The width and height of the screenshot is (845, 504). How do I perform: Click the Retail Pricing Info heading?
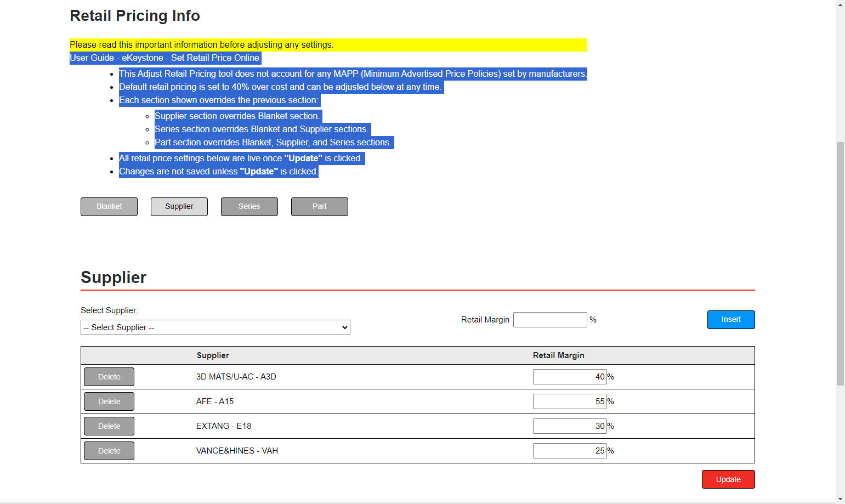coord(135,16)
